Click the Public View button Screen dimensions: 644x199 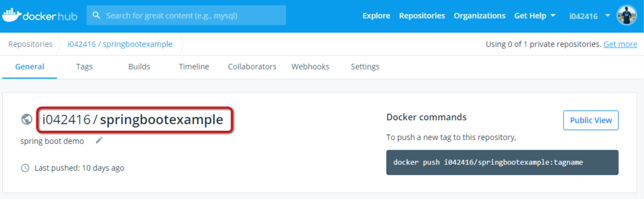point(591,120)
